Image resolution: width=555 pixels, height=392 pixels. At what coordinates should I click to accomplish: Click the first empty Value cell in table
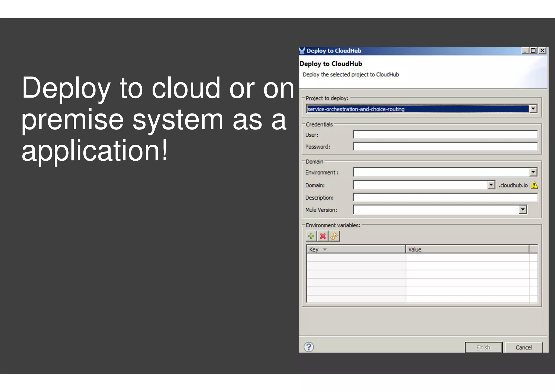click(x=467, y=257)
